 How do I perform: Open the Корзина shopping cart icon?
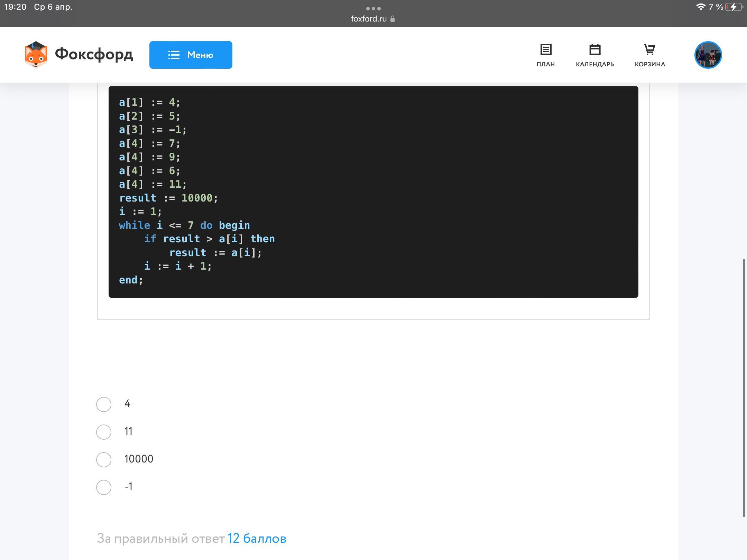[649, 50]
